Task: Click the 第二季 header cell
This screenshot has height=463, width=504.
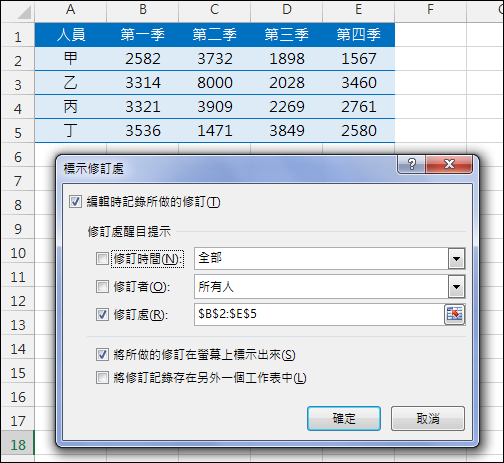Action: pyautogui.click(x=215, y=35)
